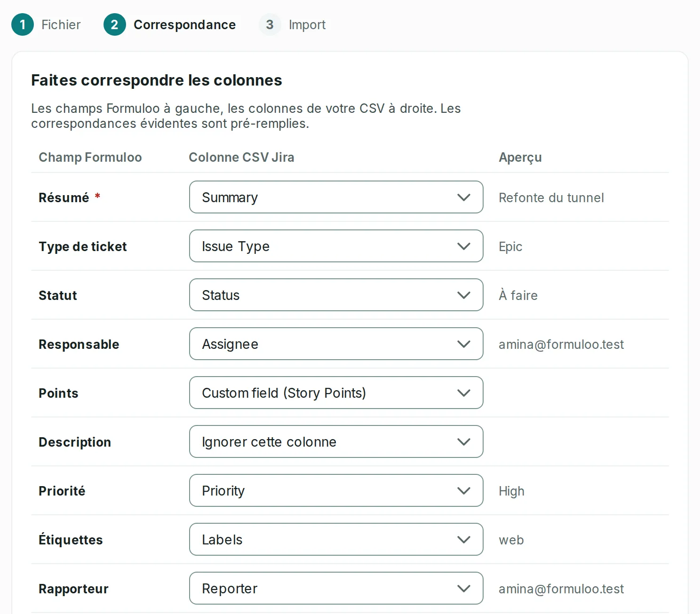
Task: Open the Priority column dropdown
Action: point(336,490)
